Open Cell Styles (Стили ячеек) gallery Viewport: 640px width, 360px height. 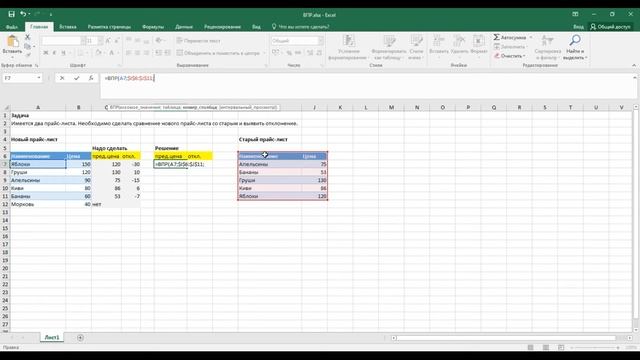(x=416, y=47)
